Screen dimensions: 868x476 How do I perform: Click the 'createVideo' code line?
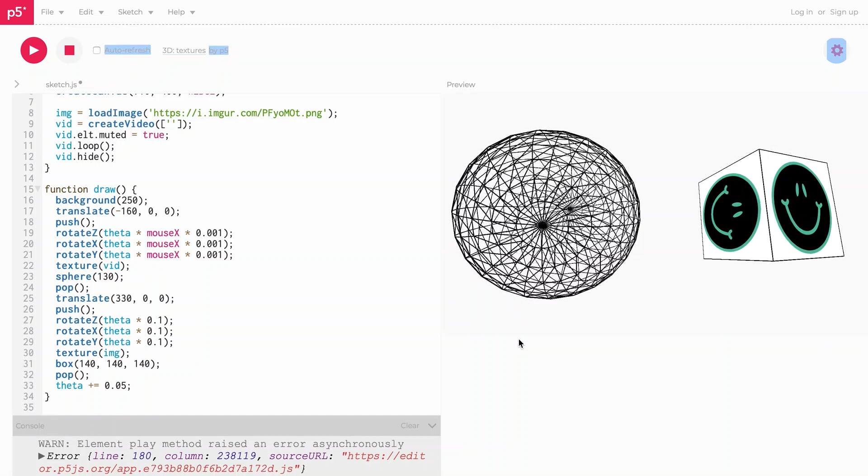point(124,124)
